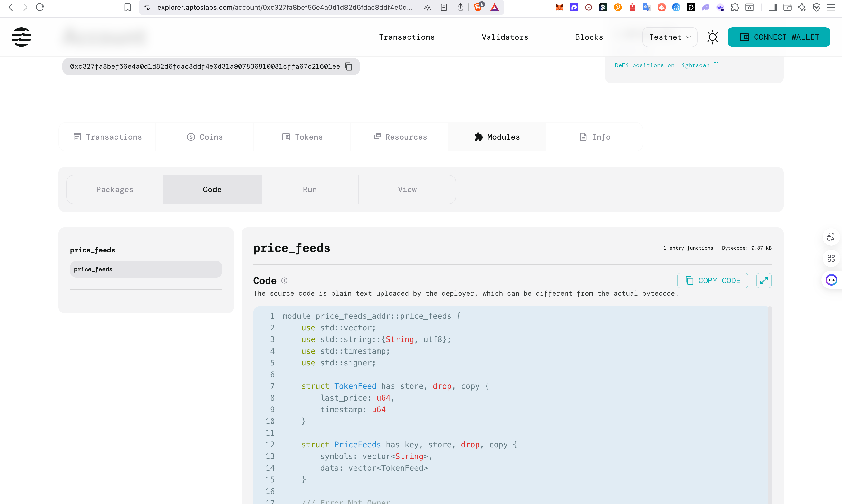Click the Code info tooltip icon

tap(284, 280)
